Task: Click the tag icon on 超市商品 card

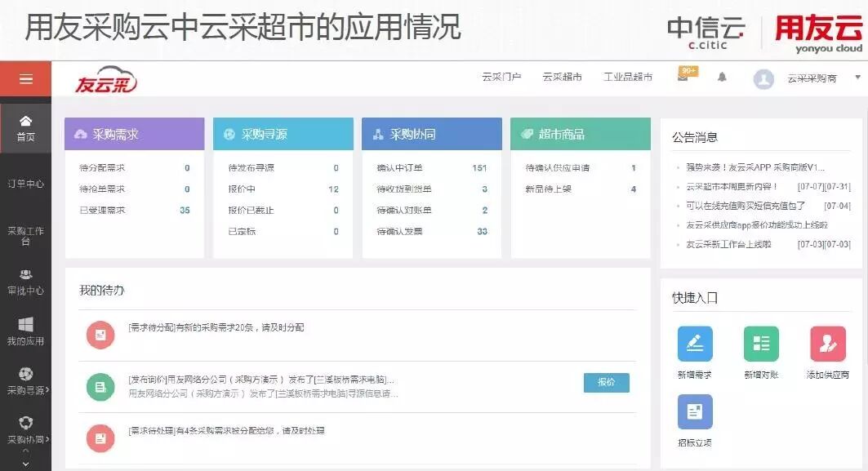Action: [527, 134]
